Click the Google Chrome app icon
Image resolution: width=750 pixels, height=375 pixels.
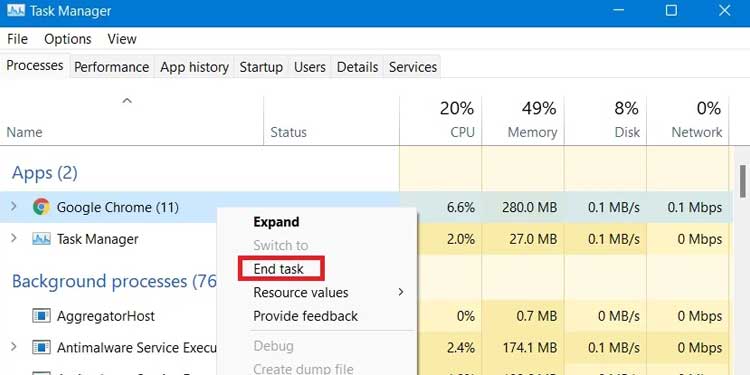pyautogui.click(x=42, y=207)
